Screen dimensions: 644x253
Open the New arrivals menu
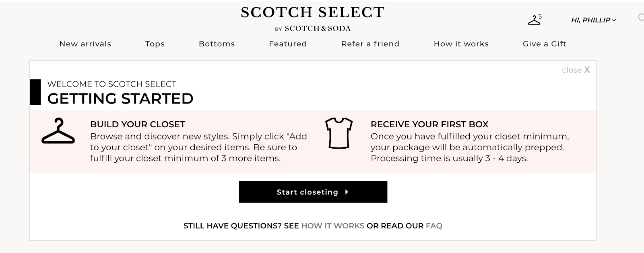point(85,44)
